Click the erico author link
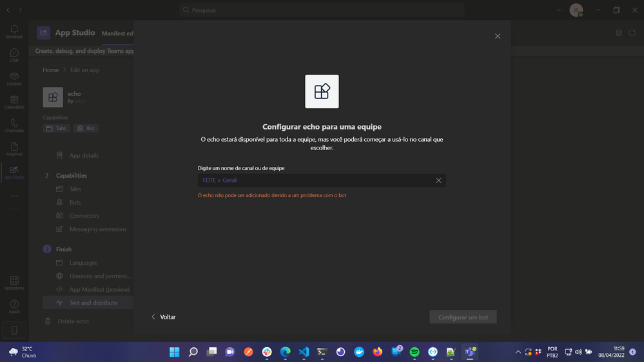 tap(80, 101)
